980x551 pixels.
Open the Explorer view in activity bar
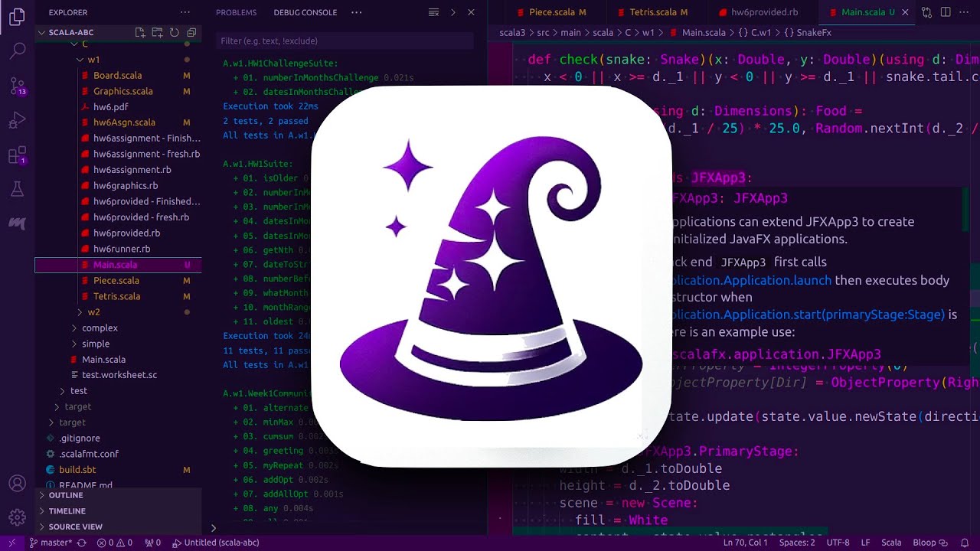(x=17, y=17)
